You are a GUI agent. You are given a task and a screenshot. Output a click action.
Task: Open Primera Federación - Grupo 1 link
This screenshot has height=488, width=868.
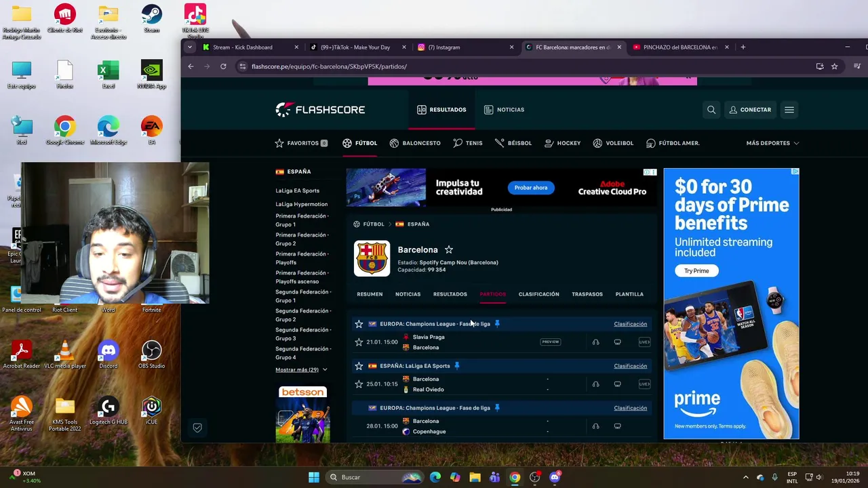pyautogui.click(x=302, y=220)
